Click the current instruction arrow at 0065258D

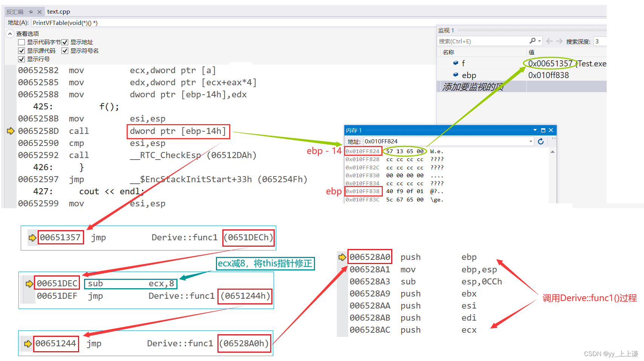11,131
